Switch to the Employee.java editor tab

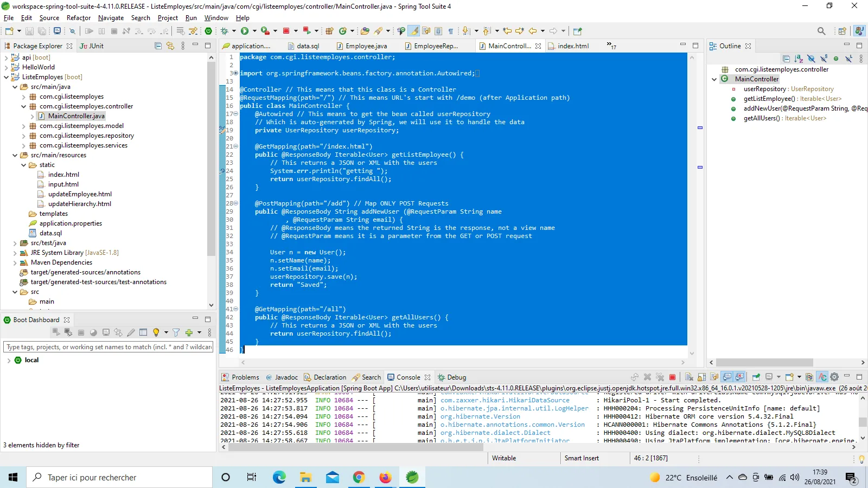[366, 46]
